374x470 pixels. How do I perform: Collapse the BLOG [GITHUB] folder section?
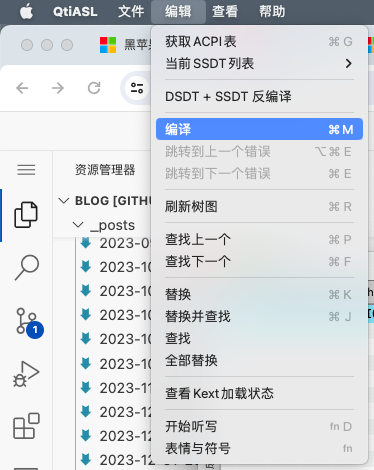tap(64, 201)
